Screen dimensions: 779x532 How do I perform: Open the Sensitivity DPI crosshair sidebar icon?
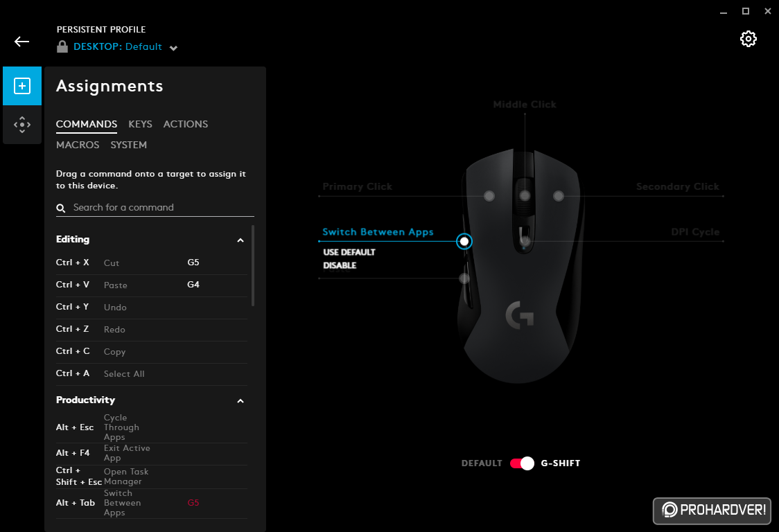click(x=22, y=125)
